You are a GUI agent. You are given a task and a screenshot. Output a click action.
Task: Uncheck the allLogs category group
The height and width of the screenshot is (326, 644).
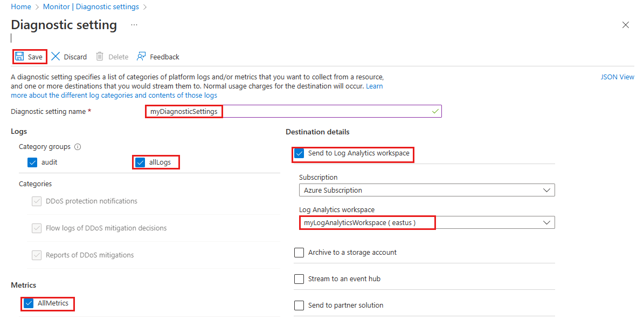click(141, 161)
